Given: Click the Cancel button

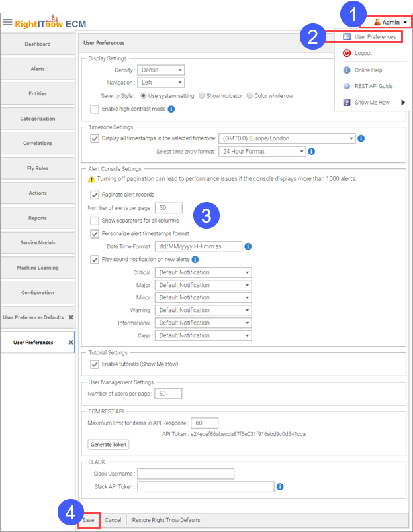Looking at the screenshot, I should (x=113, y=520).
